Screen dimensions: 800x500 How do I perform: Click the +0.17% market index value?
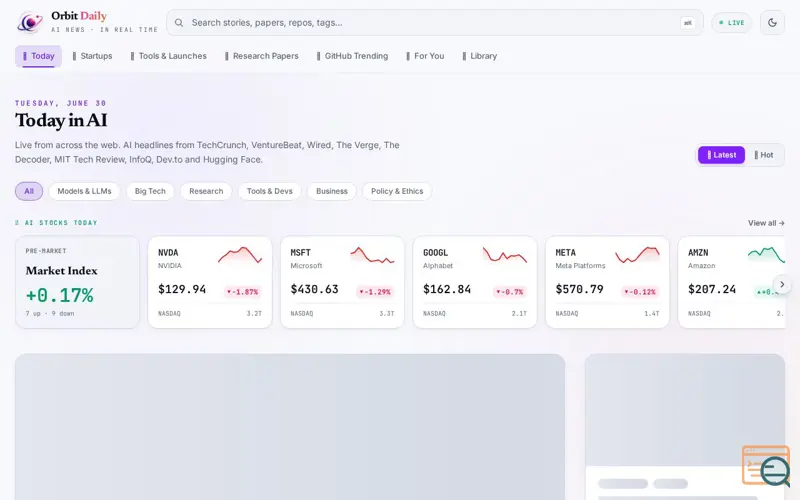tap(60, 295)
